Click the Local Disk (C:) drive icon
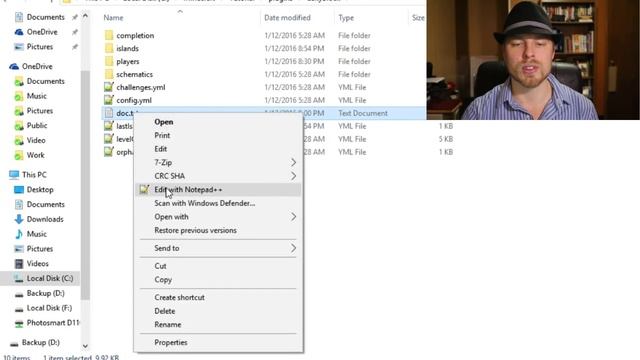The image size is (640, 360). coord(19,278)
